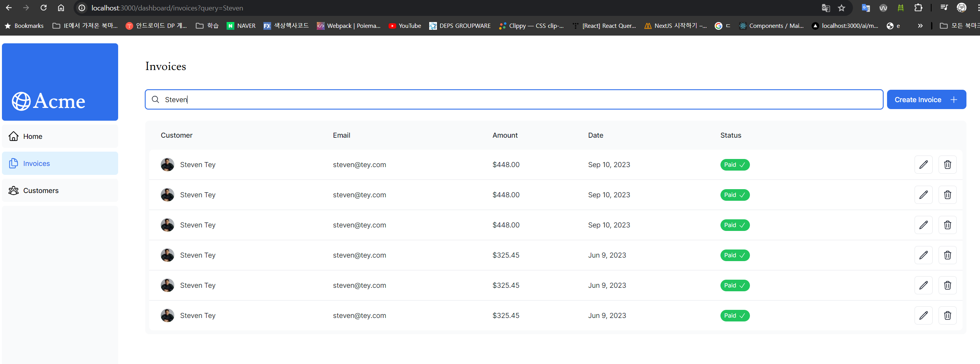Open the localhost:3000/ai/m... bookmark
This screenshot has height=364, width=980.
point(845,26)
